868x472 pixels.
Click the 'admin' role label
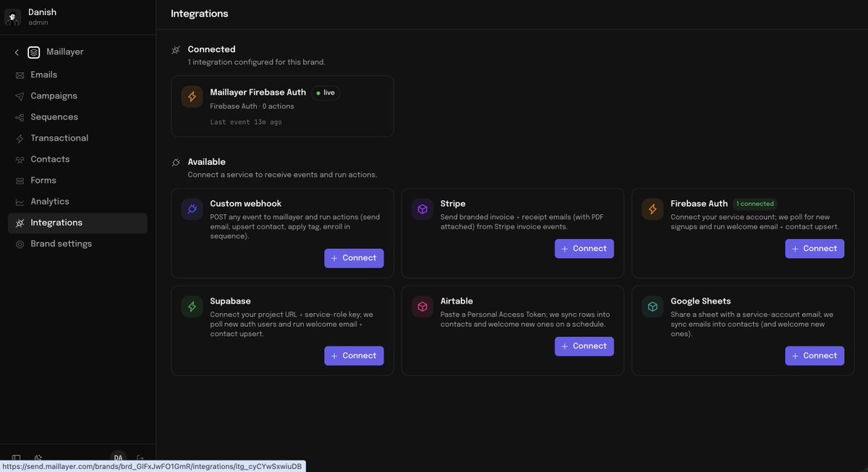pyautogui.click(x=38, y=22)
